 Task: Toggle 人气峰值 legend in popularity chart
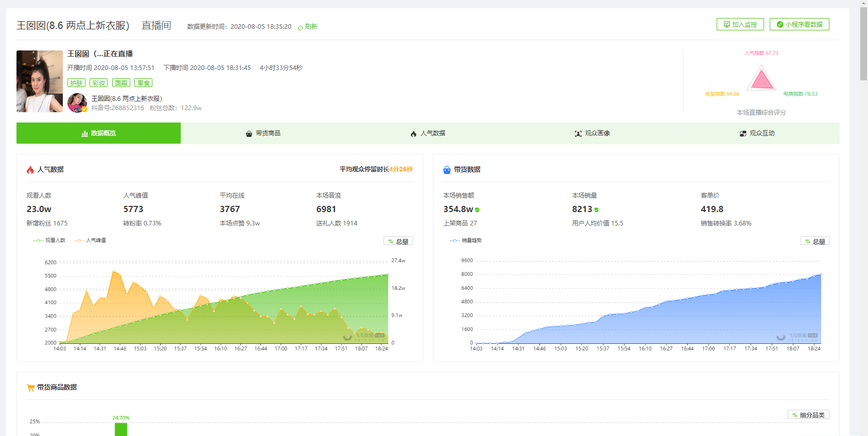90,240
